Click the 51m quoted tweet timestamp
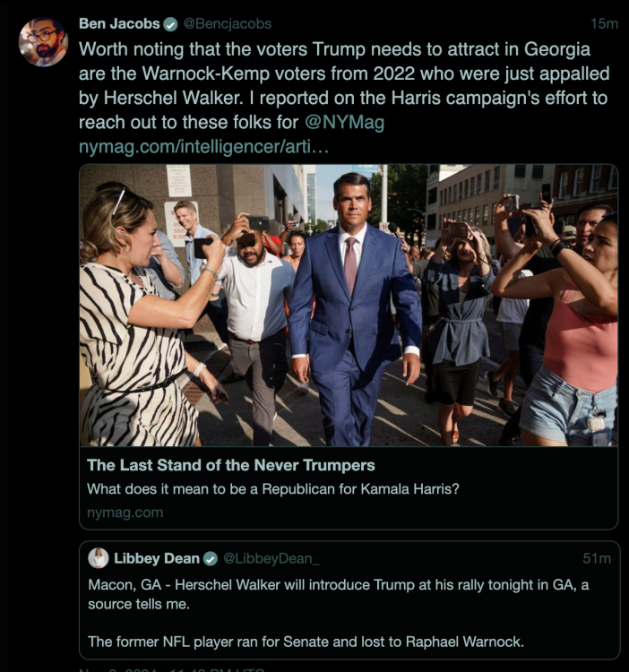629x672 pixels. tap(597, 558)
